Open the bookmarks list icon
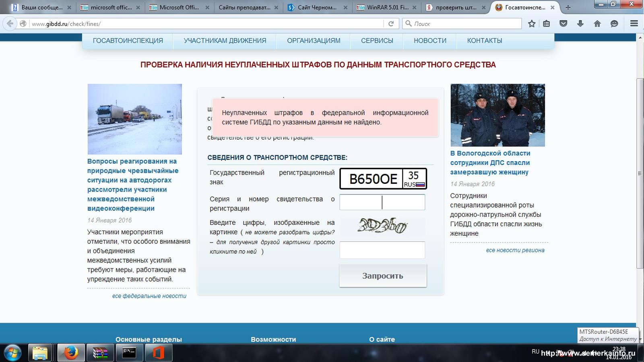Viewport: 644px width, 362px height. point(546,24)
